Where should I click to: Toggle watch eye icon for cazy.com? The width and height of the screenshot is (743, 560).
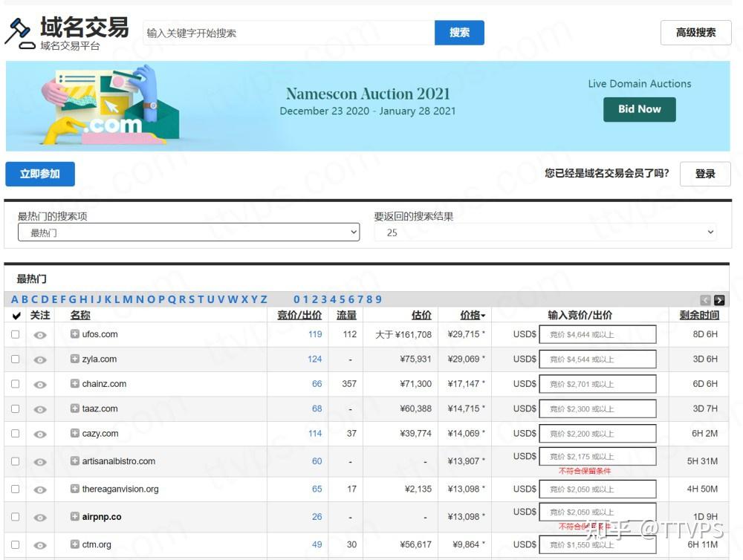click(x=40, y=434)
